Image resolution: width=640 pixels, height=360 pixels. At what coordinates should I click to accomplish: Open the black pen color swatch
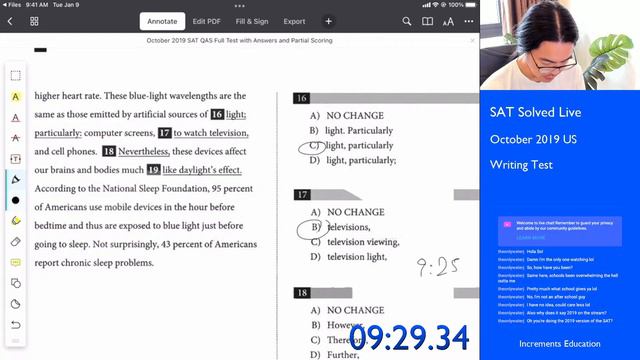tap(16, 200)
